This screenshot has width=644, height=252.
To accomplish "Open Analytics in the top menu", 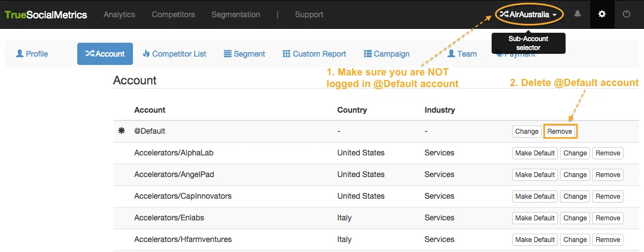I will 119,14.
